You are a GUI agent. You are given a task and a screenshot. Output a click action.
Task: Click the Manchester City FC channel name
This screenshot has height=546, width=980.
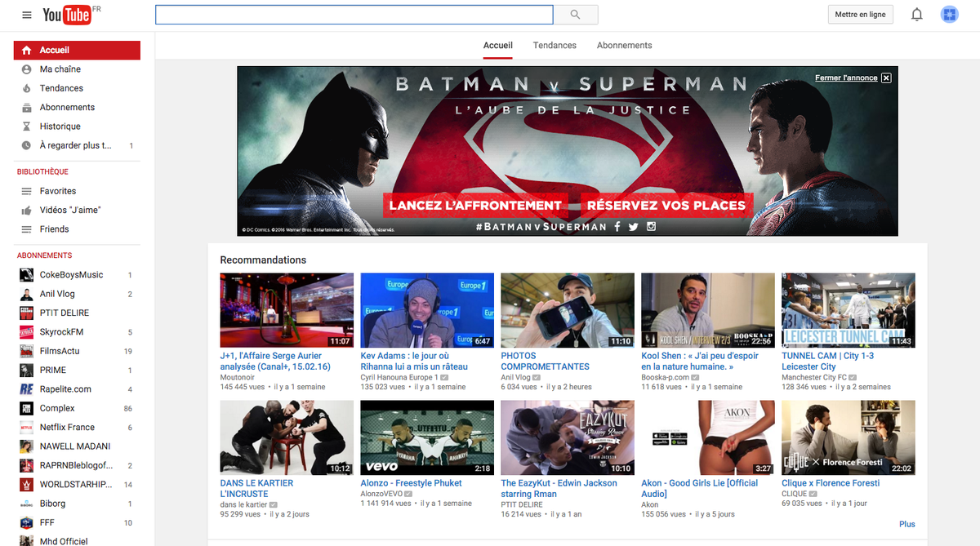(814, 378)
